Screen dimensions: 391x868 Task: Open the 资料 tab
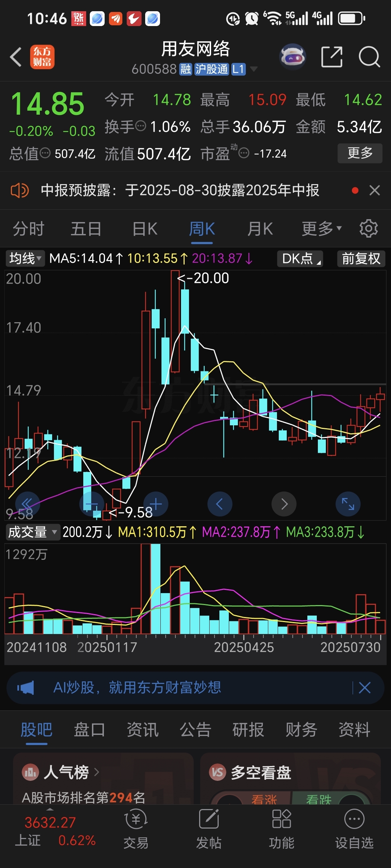pyautogui.click(x=354, y=729)
